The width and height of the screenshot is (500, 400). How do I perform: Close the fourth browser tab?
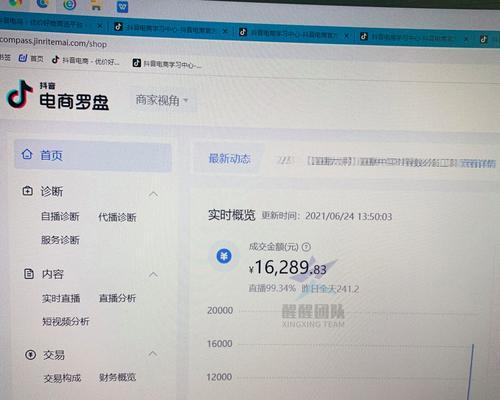pyautogui.click(x=466, y=39)
